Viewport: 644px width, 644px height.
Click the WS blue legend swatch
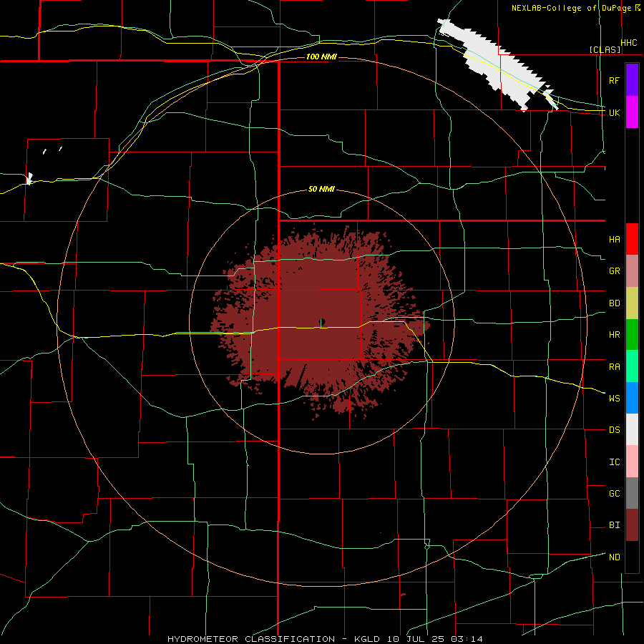point(632,398)
